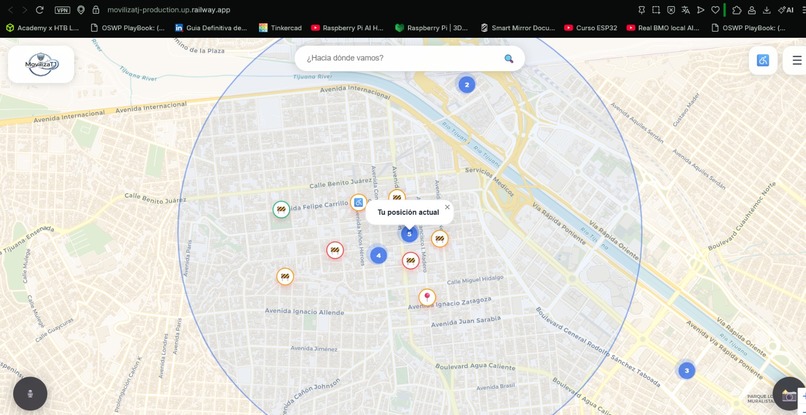
Task: Open the location permission pin icon
Action: tap(81, 10)
